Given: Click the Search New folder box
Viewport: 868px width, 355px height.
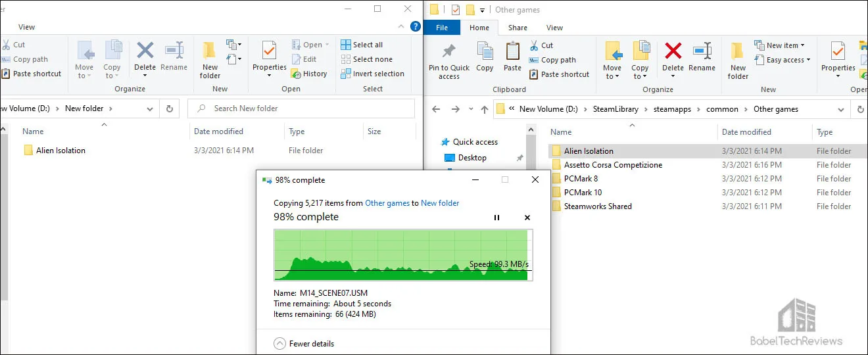Looking at the screenshot, I should coord(301,108).
